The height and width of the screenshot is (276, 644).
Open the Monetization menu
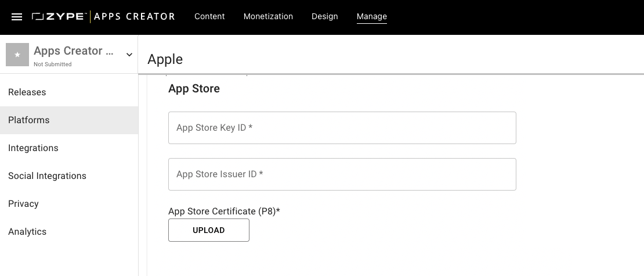point(268,16)
